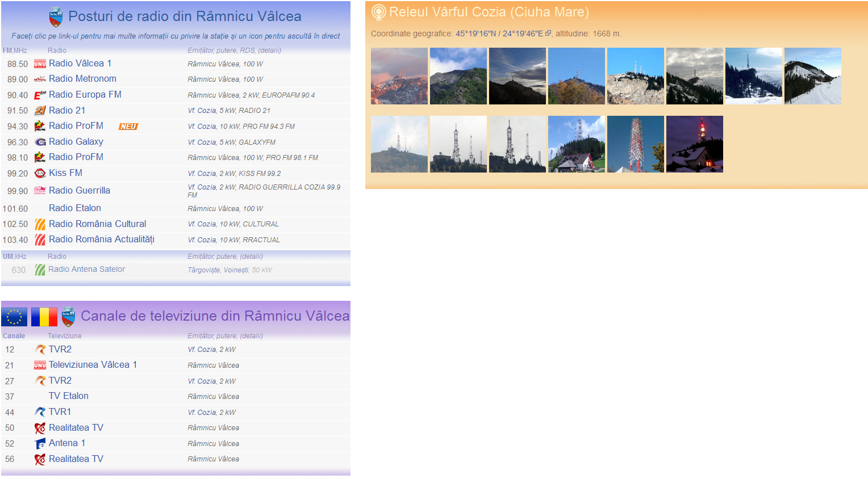Open the Radio 21 link
Screen dimensions: 868x479
67,110
